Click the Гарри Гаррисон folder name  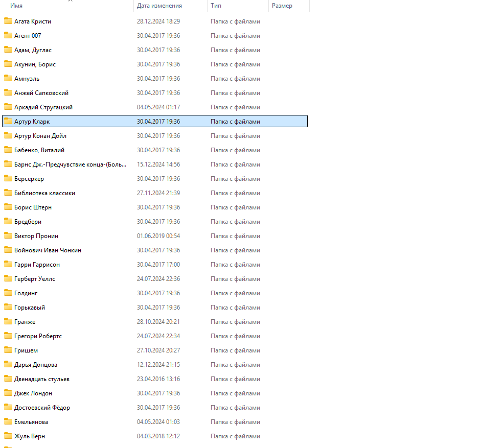pyautogui.click(x=37, y=264)
